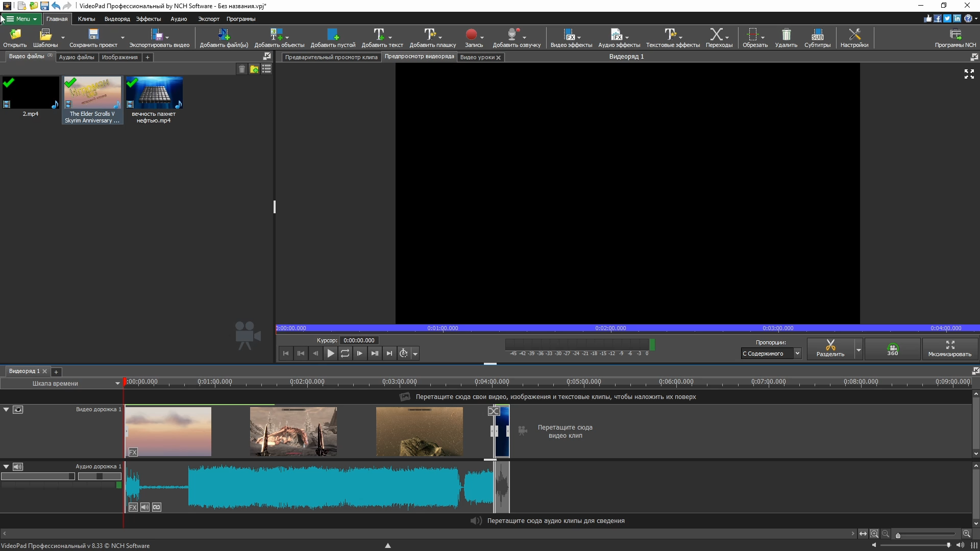Toggle Video Track 1 visibility (eye icon)
The image size is (980, 551).
click(x=18, y=410)
